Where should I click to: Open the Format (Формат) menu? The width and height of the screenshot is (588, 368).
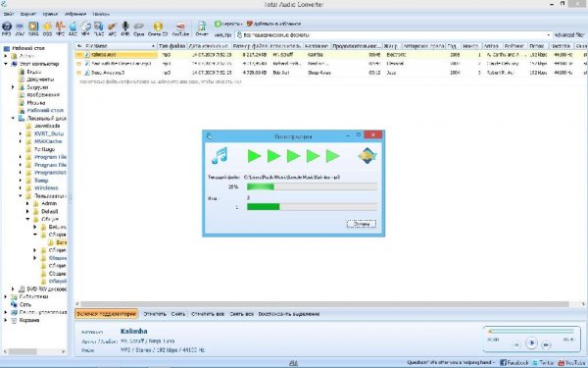[28, 14]
